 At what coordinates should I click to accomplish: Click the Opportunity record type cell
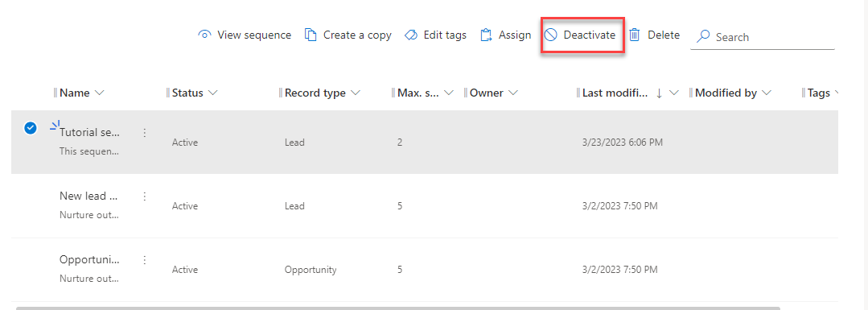[311, 270]
